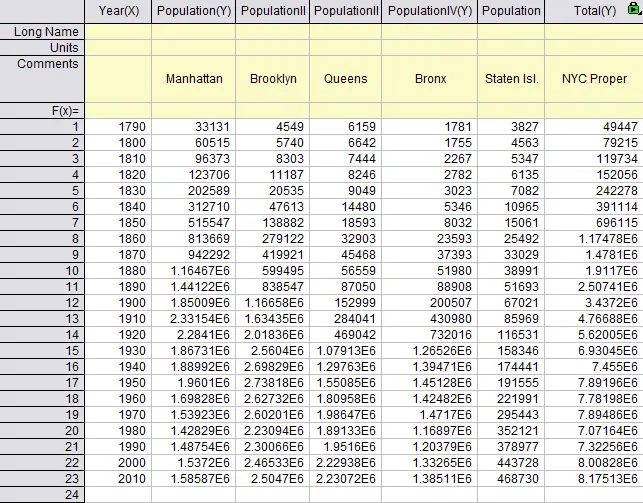Click Bronx value 1781
The height and width of the screenshot is (503, 643).
coord(429,127)
